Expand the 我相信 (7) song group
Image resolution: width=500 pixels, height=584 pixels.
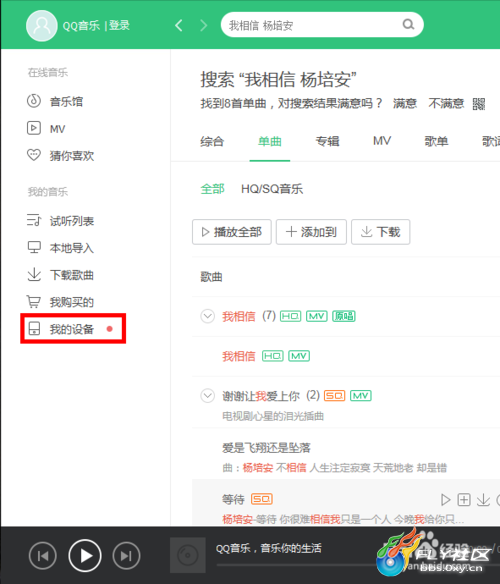pyautogui.click(x=208, y=316)
